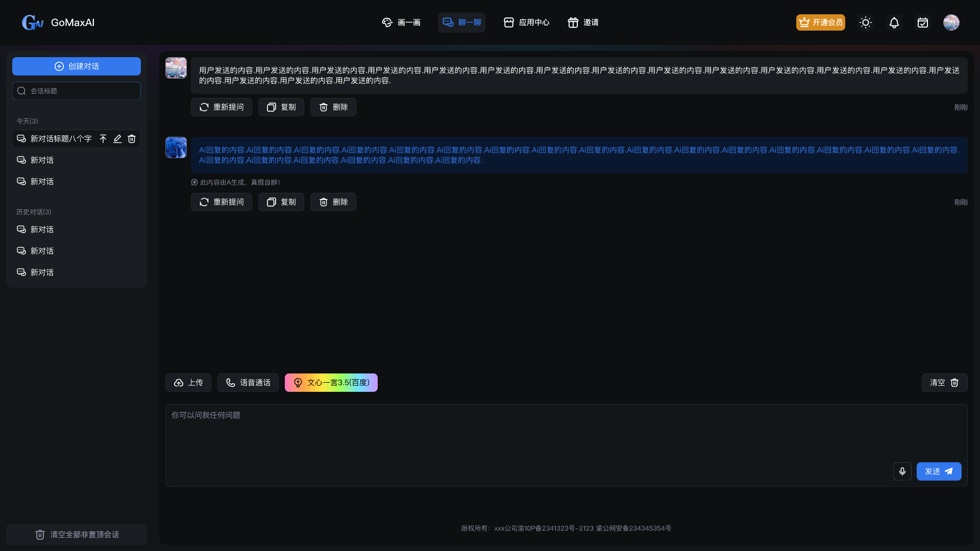This screenshot has height=551, width=980.
Task: Switch to 画一画 tab
Action: [x=401, y=22]
